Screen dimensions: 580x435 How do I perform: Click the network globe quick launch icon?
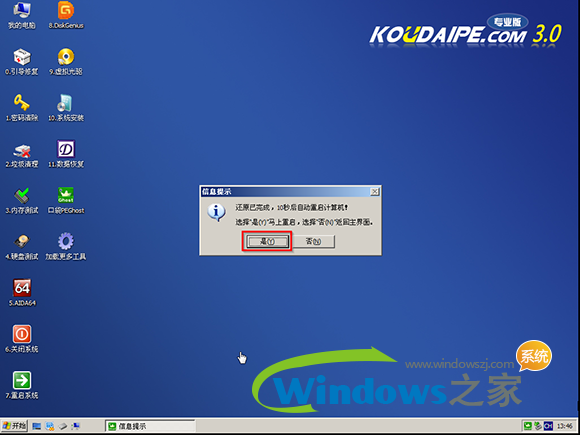click(x=50, y=426)
